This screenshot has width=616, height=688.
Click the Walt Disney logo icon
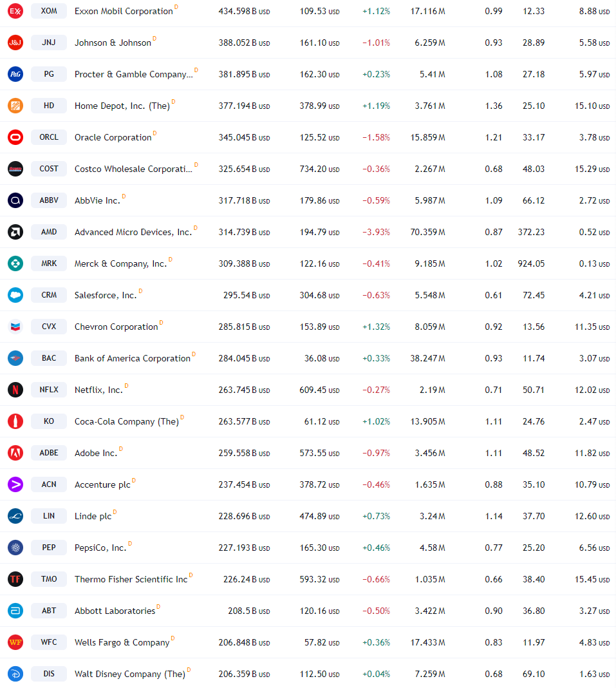[15, 674]
